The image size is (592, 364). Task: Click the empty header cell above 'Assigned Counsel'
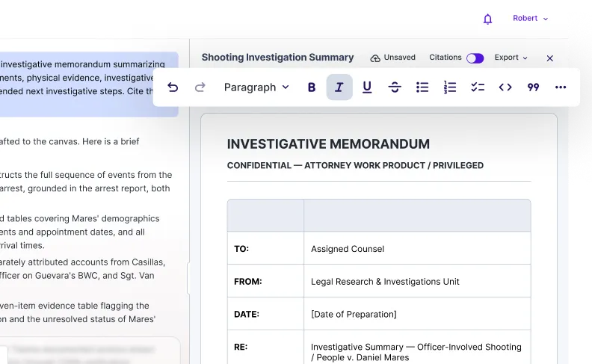coord(417,215)
